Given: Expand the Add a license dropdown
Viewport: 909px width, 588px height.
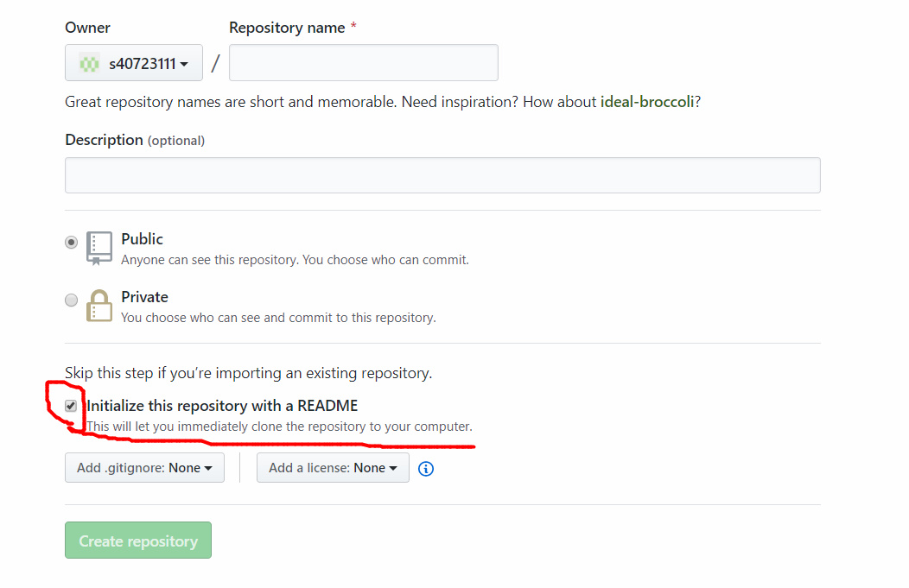Looking at the screenshot, I should [333, 467].
